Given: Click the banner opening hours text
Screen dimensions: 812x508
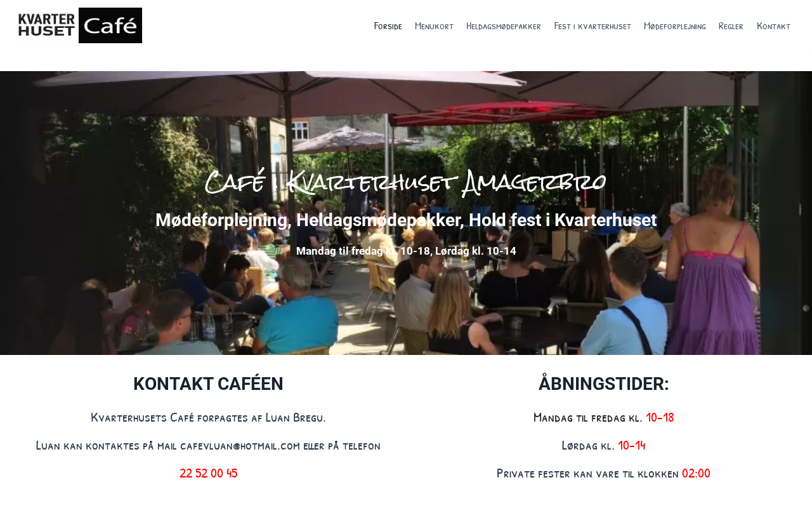Looking at the screenshot, I should coord(406,251).
